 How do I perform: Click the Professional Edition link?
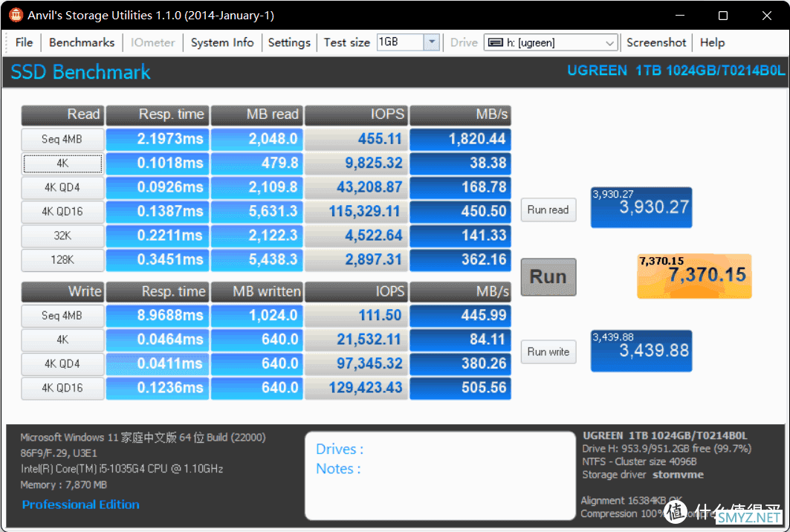tap(80, 505)
